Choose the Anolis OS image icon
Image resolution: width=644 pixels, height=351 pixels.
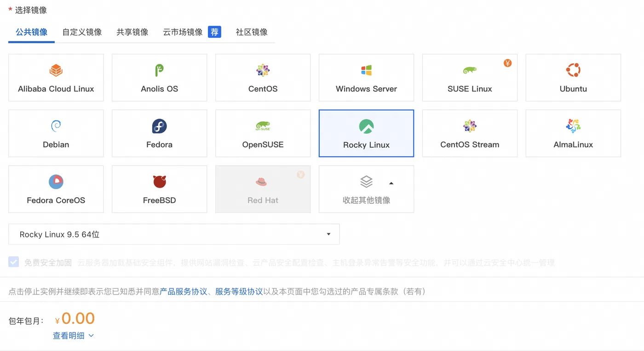coord(159,70)
